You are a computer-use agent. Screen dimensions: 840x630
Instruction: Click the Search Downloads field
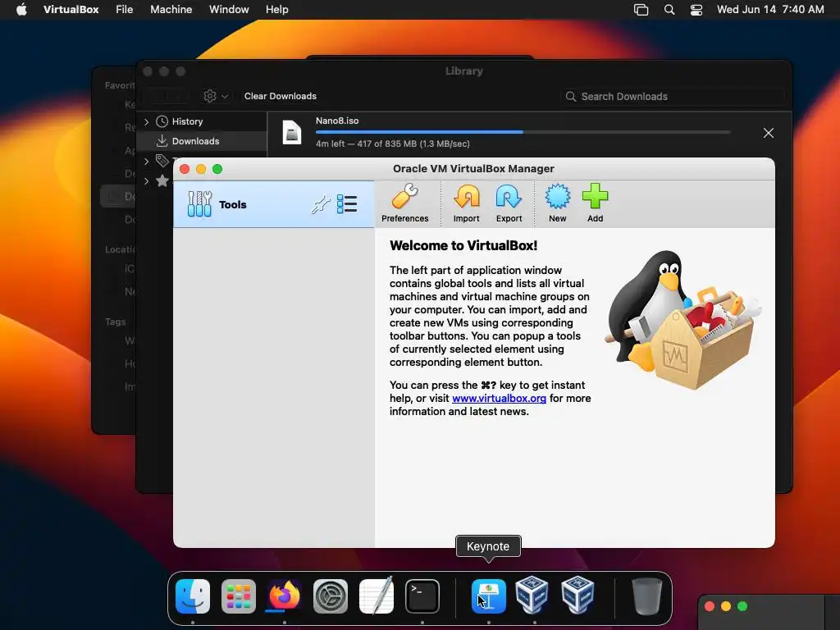(x=673, y=97)
